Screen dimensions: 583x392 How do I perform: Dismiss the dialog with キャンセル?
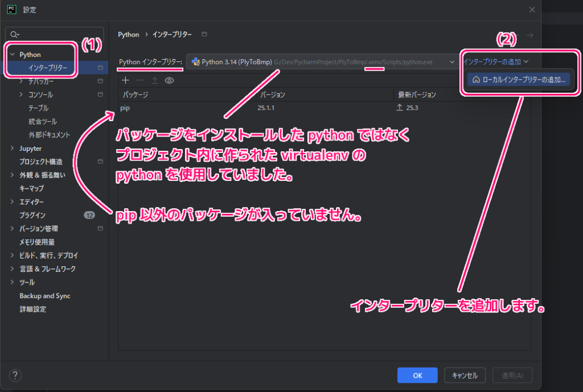point(465,375)
